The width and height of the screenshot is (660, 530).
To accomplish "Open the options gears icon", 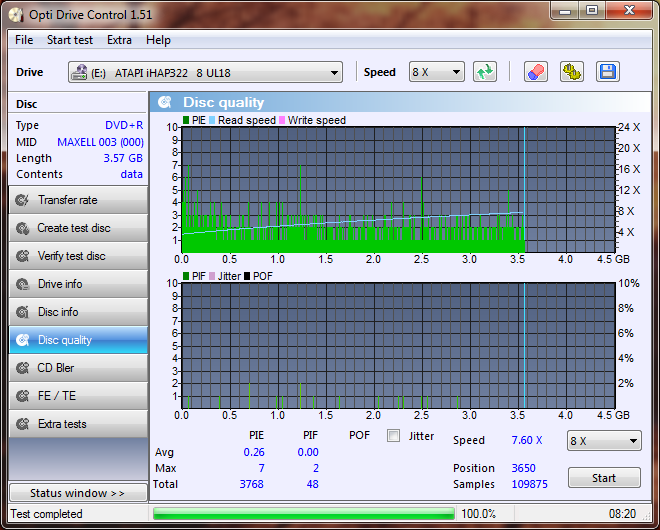I will 572,72.
